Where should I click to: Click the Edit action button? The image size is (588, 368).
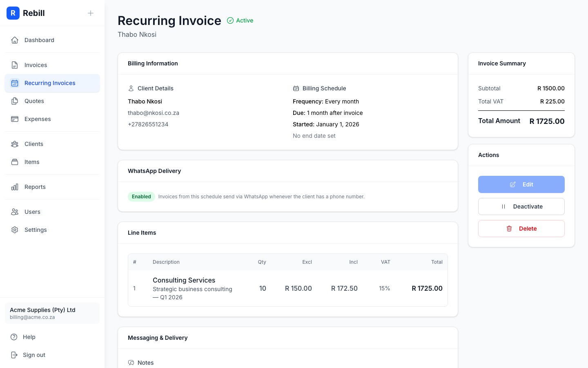pos(521,184)
